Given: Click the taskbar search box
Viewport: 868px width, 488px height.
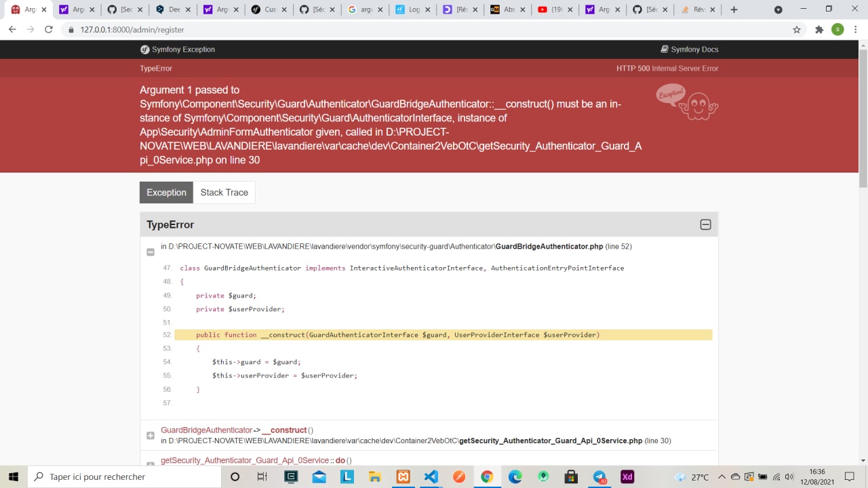Looking at the screenshot, I should click(x=124, y=476).
